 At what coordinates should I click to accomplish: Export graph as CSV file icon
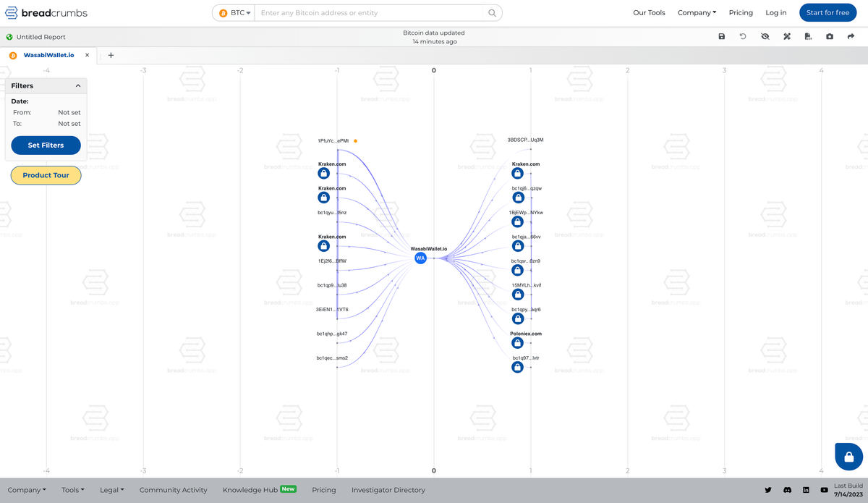point(808,36)
